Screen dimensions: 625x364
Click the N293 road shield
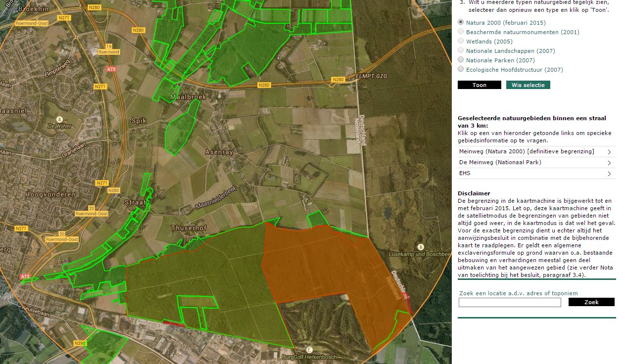pyautogui.click(x=80, y=343)
